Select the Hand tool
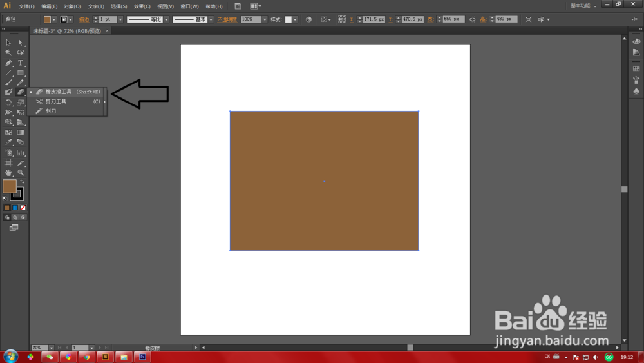This screenshot has height=363, width=644. (8, 173)
